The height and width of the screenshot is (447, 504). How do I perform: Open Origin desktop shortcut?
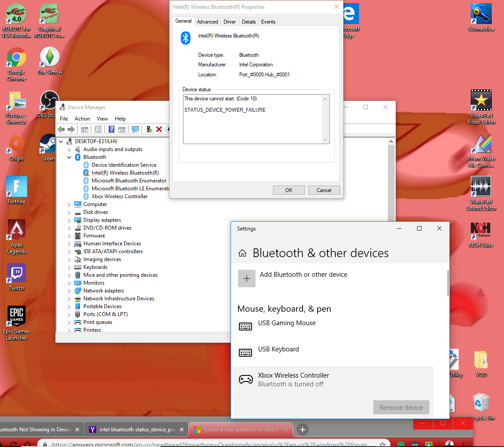point(17,148)
